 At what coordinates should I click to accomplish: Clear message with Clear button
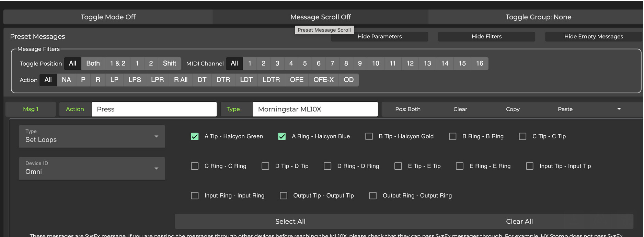[460, 109]
